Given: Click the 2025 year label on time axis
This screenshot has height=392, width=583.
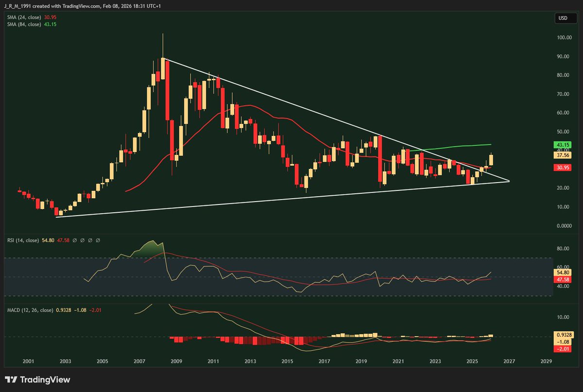Looking at the screenshot, I should (x=472, y=362).
